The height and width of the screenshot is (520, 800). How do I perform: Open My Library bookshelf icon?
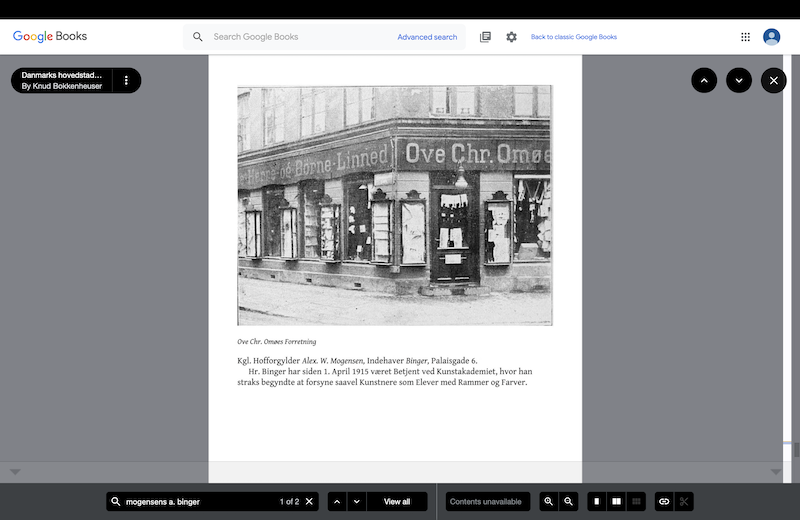tap(485, 37)
